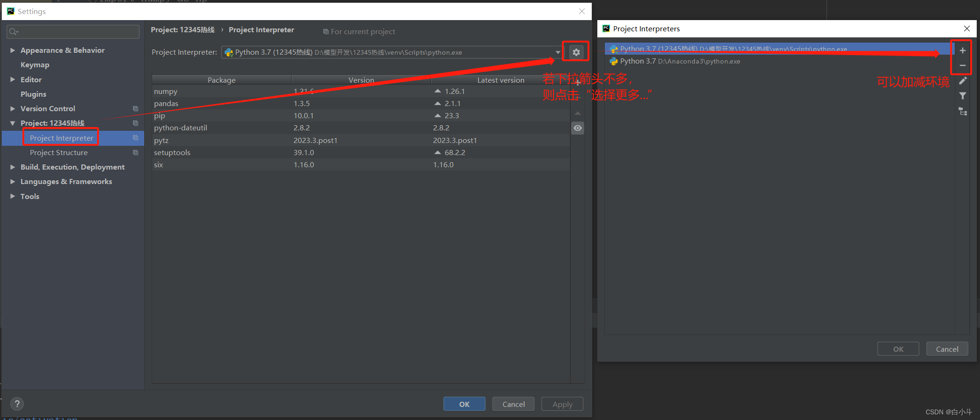Click the Latest version column header
Image resolution: width=980 pixels, height=420 pixels.
(x=501, y=80)
